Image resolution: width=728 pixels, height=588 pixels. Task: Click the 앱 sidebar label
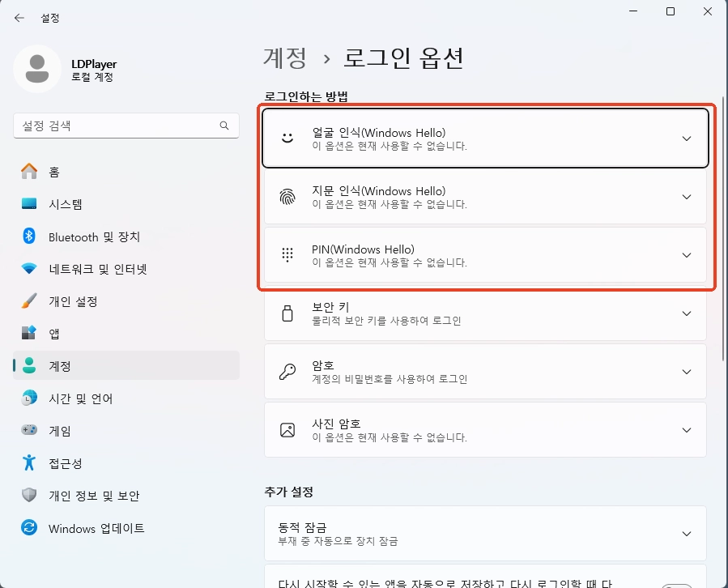click(x=54, y=334)
